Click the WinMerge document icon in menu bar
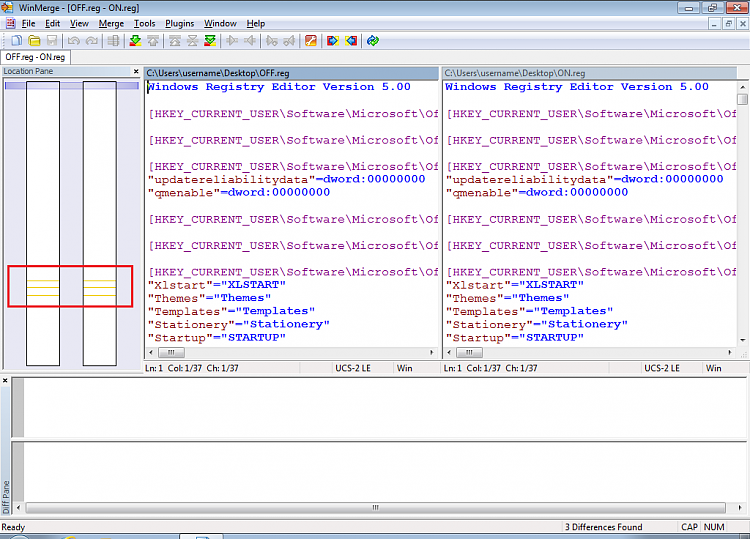Screen dimensions: 750x539 click(11, 23)
